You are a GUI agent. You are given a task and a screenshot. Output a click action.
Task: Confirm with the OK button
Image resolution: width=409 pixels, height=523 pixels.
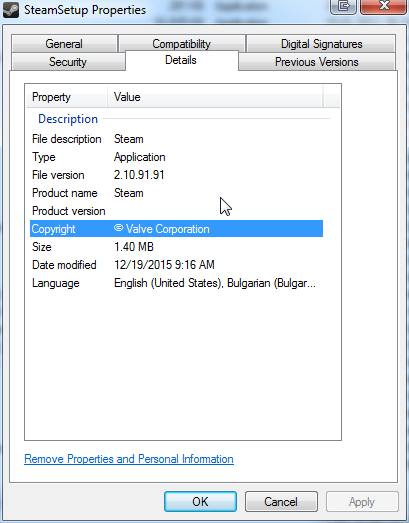pos(200,501)
